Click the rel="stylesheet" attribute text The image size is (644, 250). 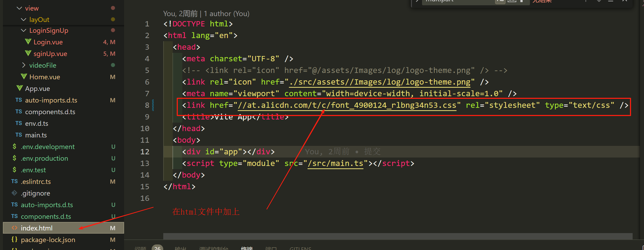[503, 105]
